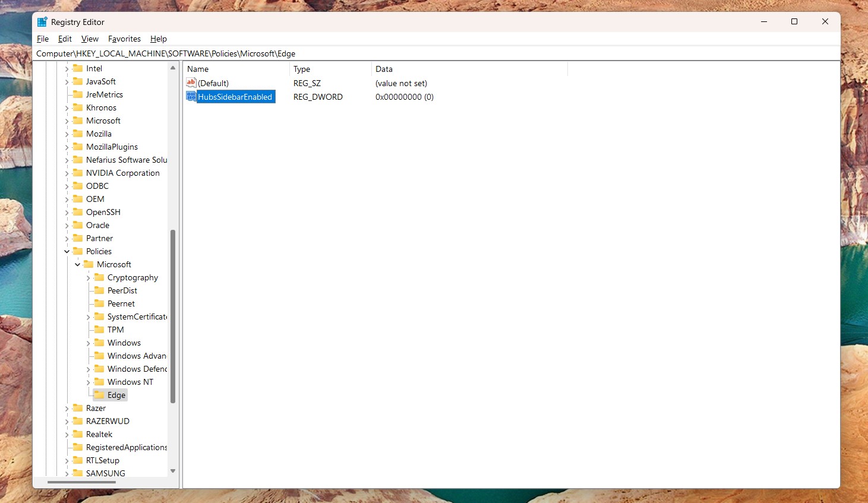Click the Partner folder icon
Image resolution: width=868 pixels, height=503 pixels.
coord(78,238)
